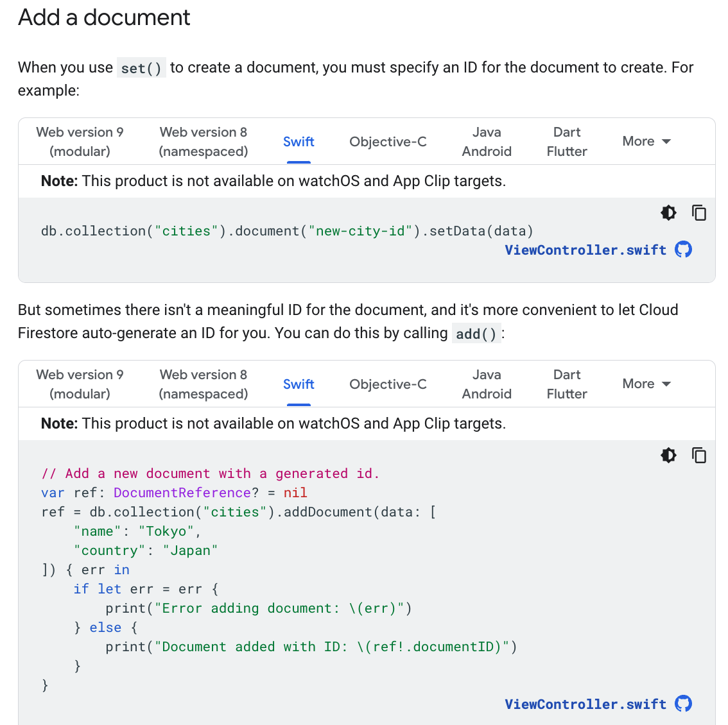
Task: Select Objective-C tab in second code sample
Action: (388, 384)
